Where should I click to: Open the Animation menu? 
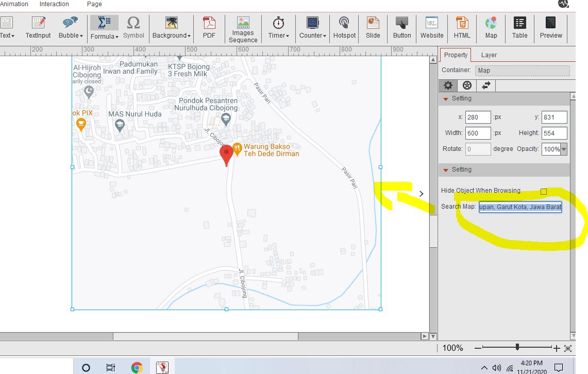[x=14, y=4]
